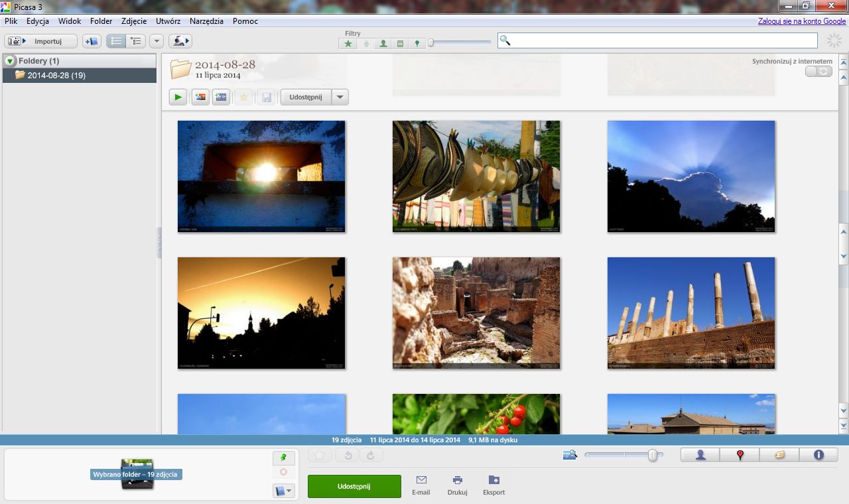Filter photos uploaded to web albums
849x504 pixels.
click(365, 44)
